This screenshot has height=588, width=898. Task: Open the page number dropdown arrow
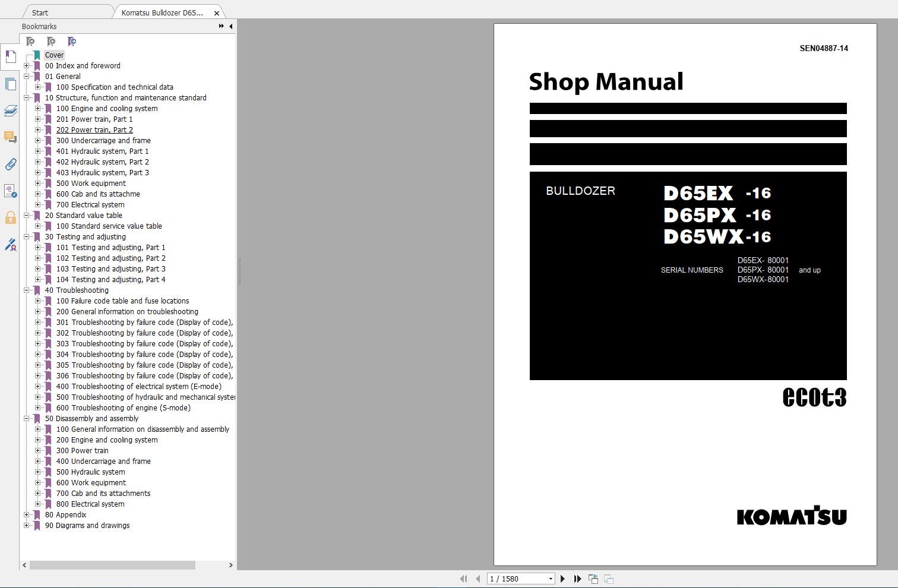pos(551,578)
